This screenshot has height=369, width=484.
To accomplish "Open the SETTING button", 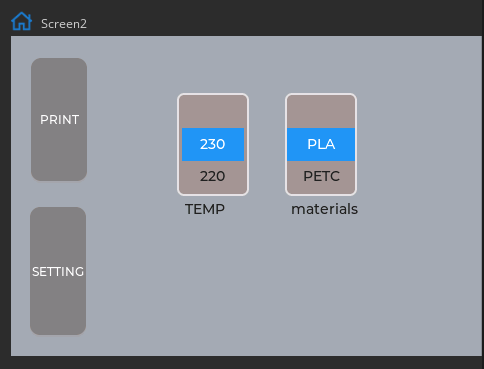I will tap(58, 271).
